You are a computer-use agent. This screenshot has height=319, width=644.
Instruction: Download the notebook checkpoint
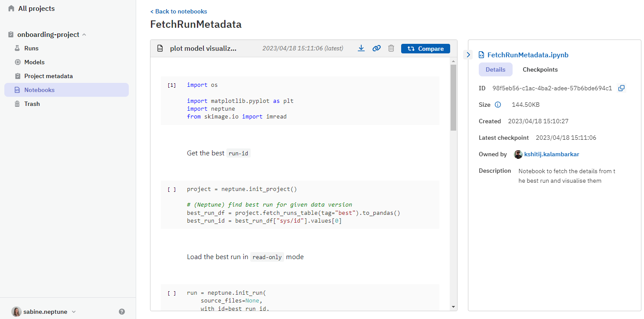pyautogui.click(x=361, y=49)
